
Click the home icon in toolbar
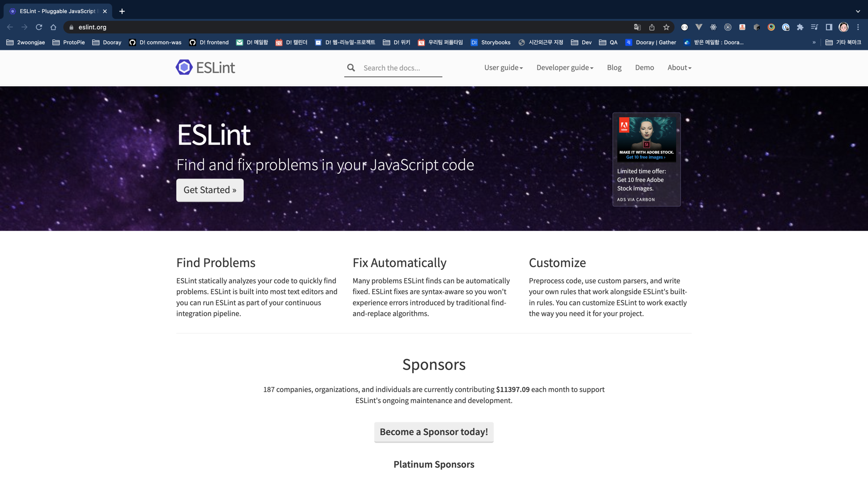point(54,27)
